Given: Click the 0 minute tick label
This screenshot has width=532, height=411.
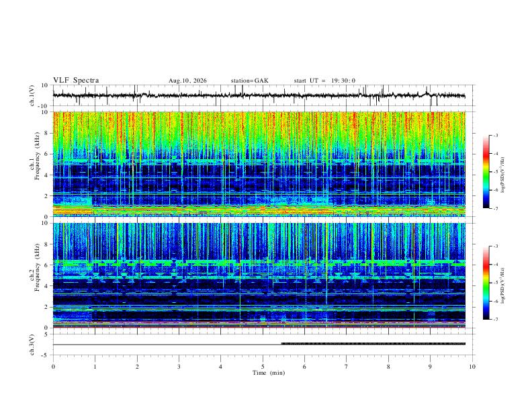Looking at the screenshot, I should (x=53, y=367).
